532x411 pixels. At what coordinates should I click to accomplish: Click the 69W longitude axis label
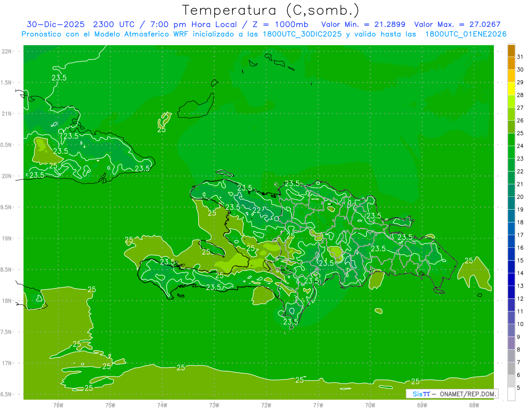pos(422,405)
